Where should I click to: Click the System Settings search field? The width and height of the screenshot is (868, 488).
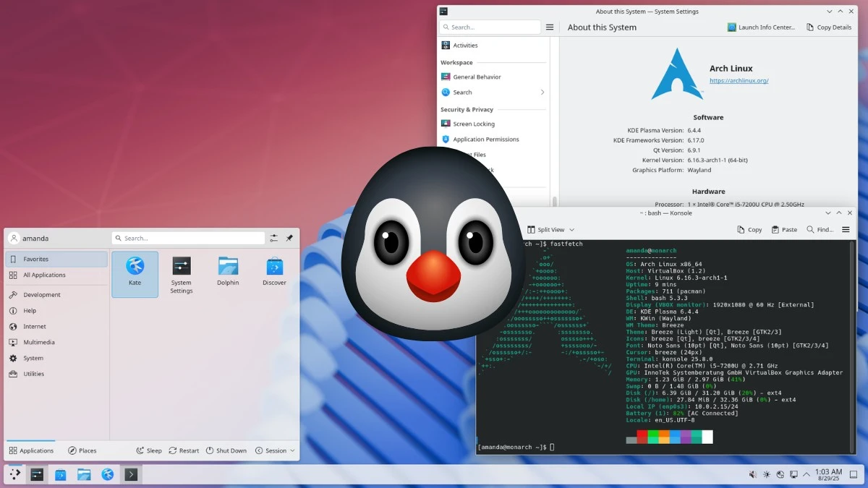click(x=490, y=27)
